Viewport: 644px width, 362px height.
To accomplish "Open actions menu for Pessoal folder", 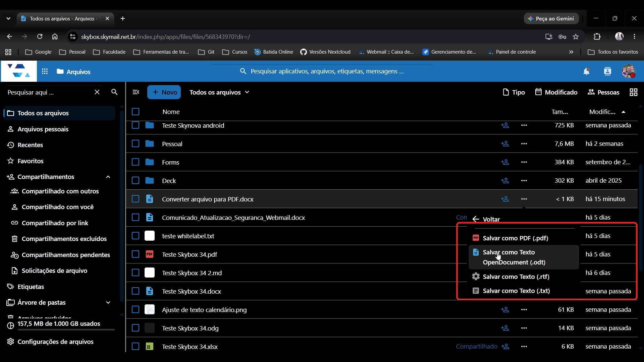I will [524, 144].
